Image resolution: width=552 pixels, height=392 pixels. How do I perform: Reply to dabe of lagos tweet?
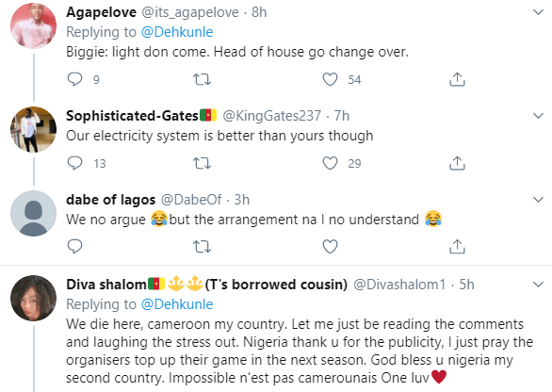pos(74,247)
